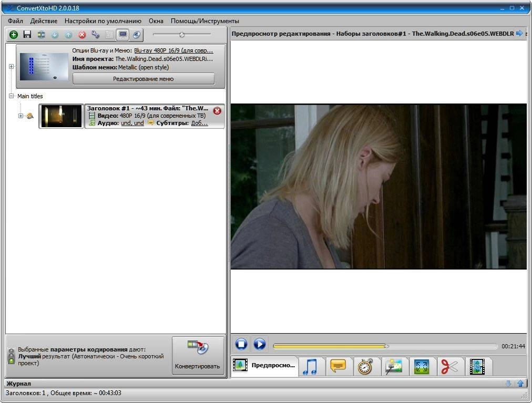Screen dimensions: 532x403
Task: Open the Действие menu
Action: (44, 21)
